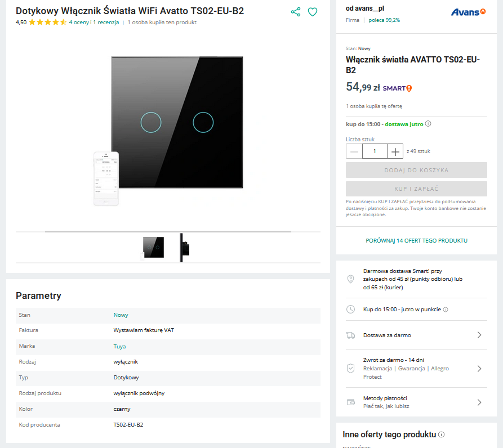Click the Kup i zapłać button
Viewport: 503px width, 448px height.
(416, 189)
